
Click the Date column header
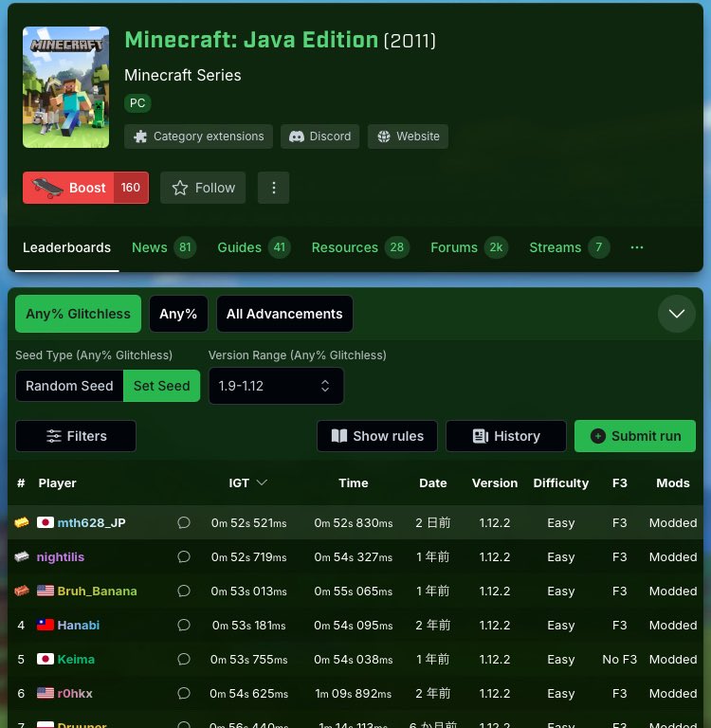coord(433,482)
